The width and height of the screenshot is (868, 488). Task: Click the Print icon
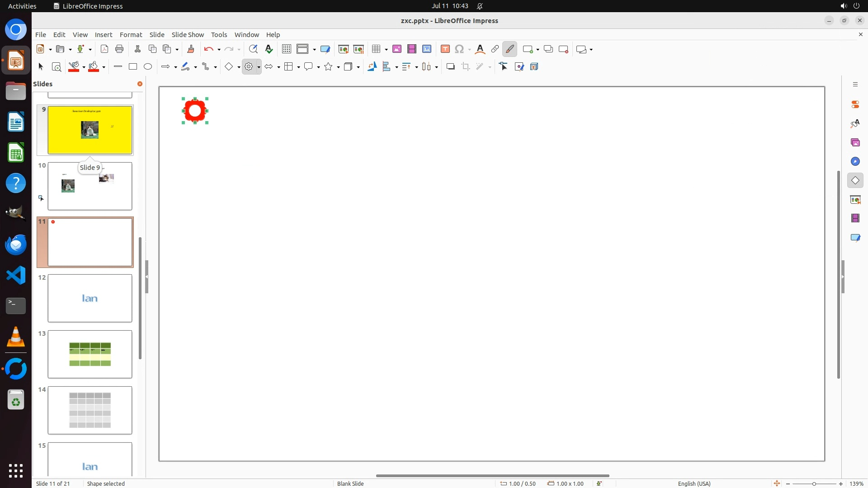(x=119, y=49)
